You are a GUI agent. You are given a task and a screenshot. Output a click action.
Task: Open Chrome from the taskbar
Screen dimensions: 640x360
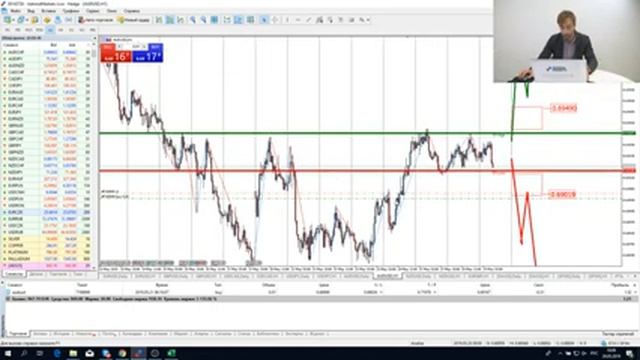(122, 353)
